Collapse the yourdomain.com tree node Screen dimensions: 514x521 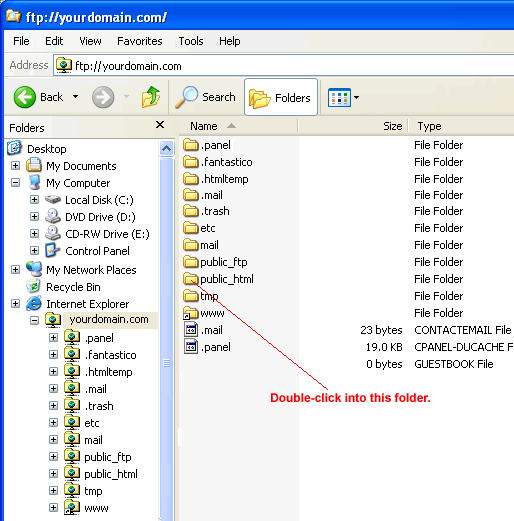pyautogui.click(x=34, y=321)
